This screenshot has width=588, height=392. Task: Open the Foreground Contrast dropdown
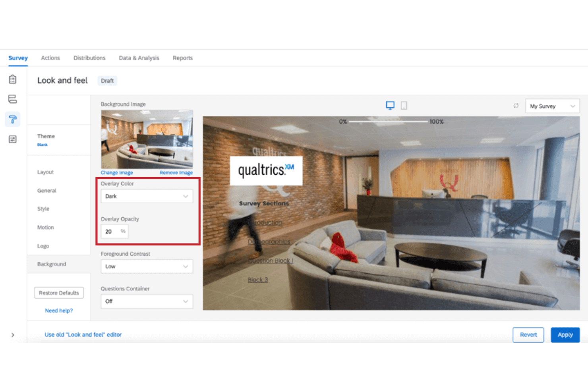(147, 266)
